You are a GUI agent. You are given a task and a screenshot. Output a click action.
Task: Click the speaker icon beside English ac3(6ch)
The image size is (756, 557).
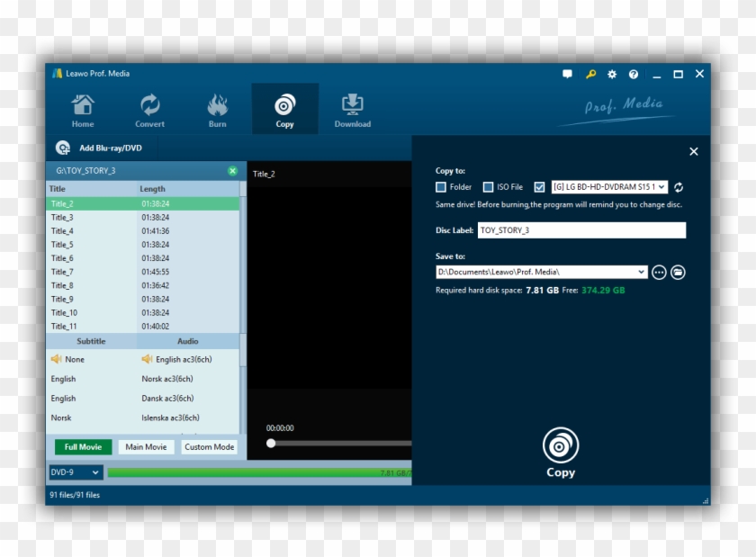coord(147,359)
